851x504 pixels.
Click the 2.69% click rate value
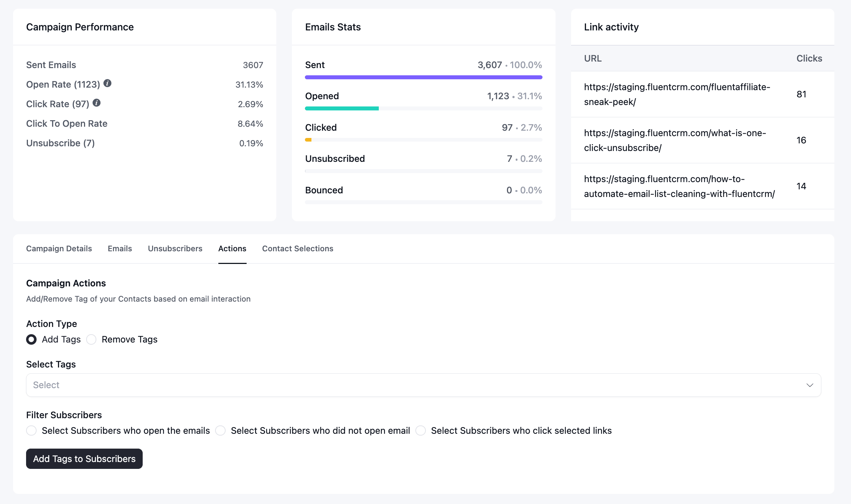coord(250,104)
